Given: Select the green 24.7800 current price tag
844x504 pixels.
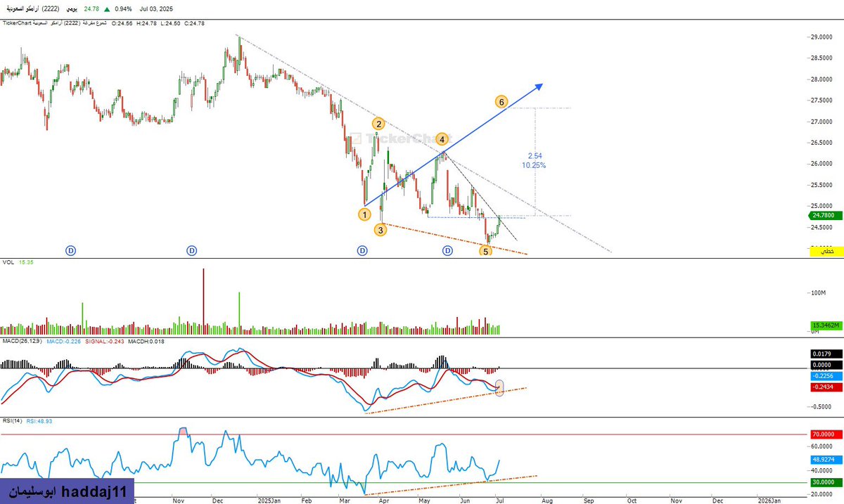Looking at the screenshot, I should click(x=826, y=217).
